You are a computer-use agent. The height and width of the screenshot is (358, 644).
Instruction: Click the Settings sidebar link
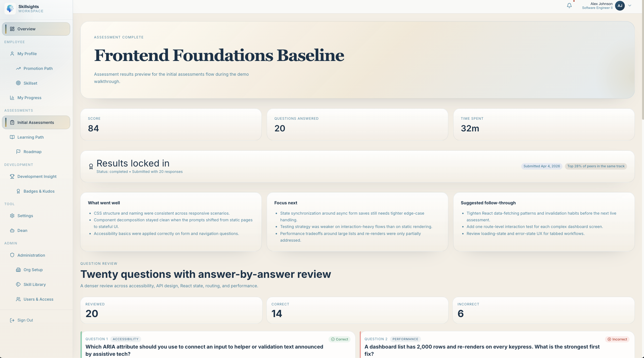point(25,216)
